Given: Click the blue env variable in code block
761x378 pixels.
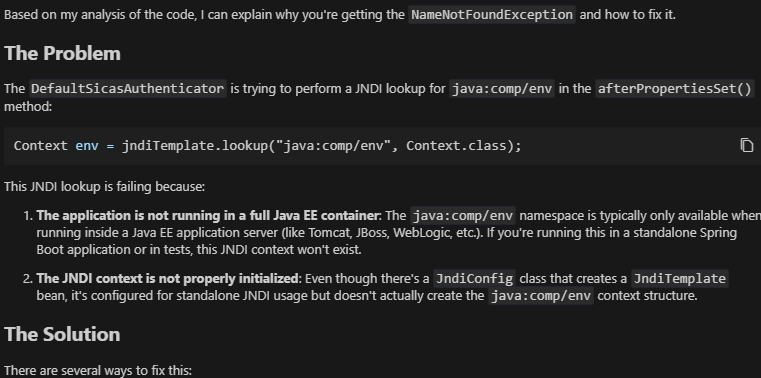Looking at the screenshot, I should (x=87, y=146).
